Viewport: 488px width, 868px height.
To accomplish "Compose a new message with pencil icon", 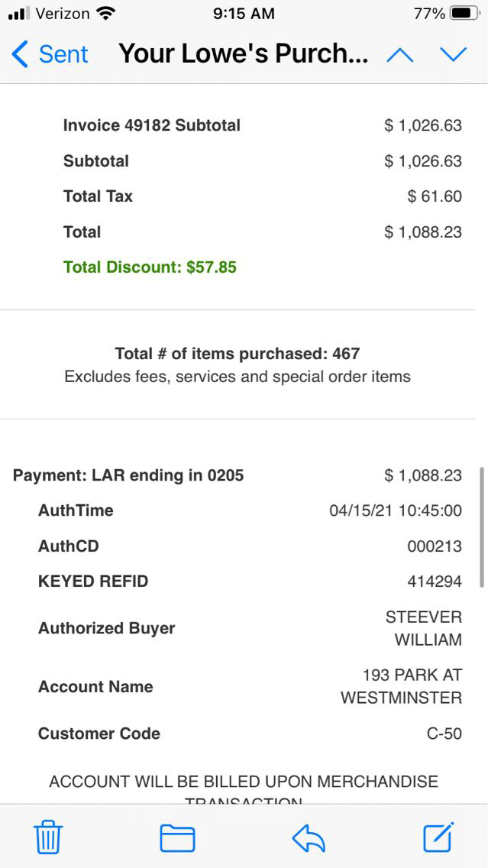I will pos(439,837).
